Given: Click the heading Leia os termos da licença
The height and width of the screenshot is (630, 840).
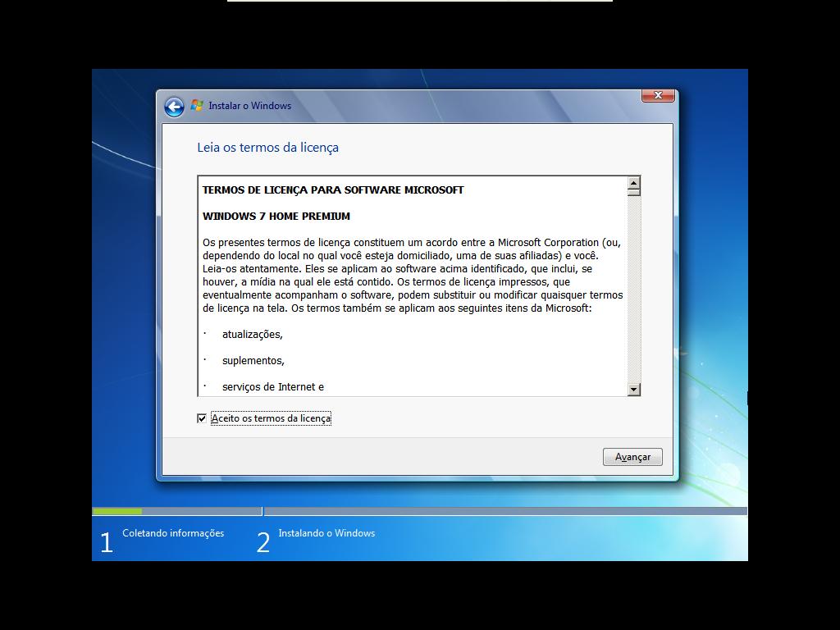Looking at the screenshot, I should tap(268, 148).
